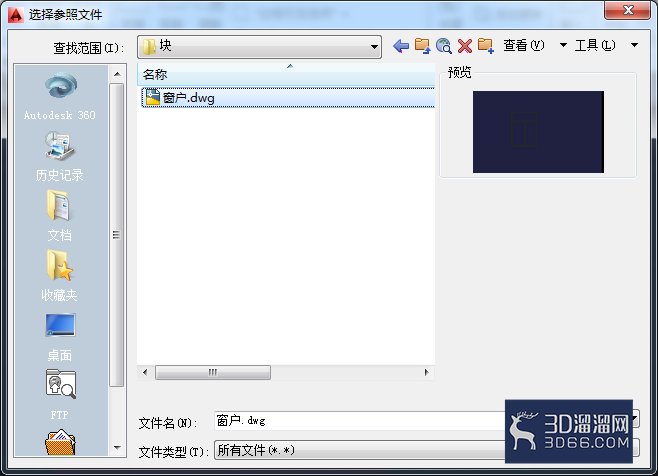Create a new folder icon
Screen dimensions: 658x476
[486, 45]
